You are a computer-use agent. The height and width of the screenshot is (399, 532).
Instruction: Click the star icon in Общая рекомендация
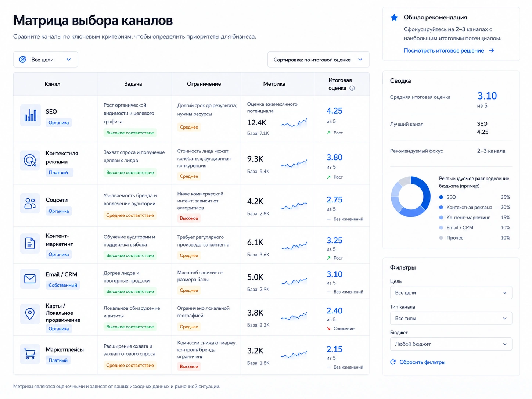[x=394, y=17]
